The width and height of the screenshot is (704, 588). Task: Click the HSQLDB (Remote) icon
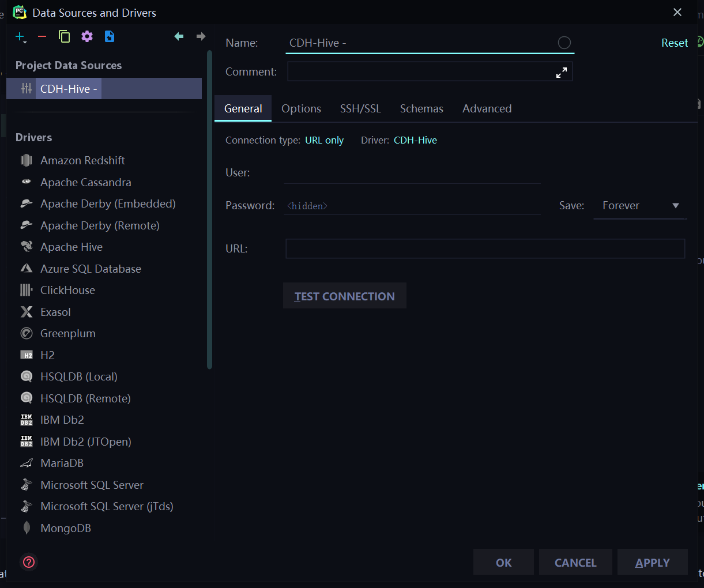tap(27, 398)
